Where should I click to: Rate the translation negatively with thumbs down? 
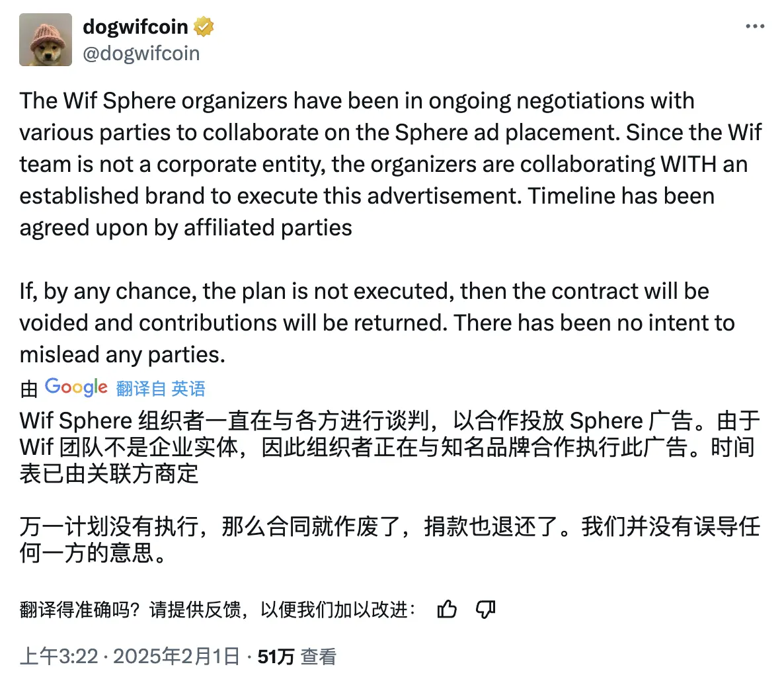coord(485,610)
